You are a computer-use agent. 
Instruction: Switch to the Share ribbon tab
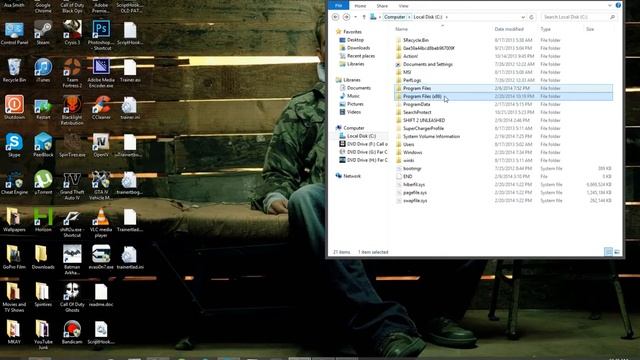[382, 6]
